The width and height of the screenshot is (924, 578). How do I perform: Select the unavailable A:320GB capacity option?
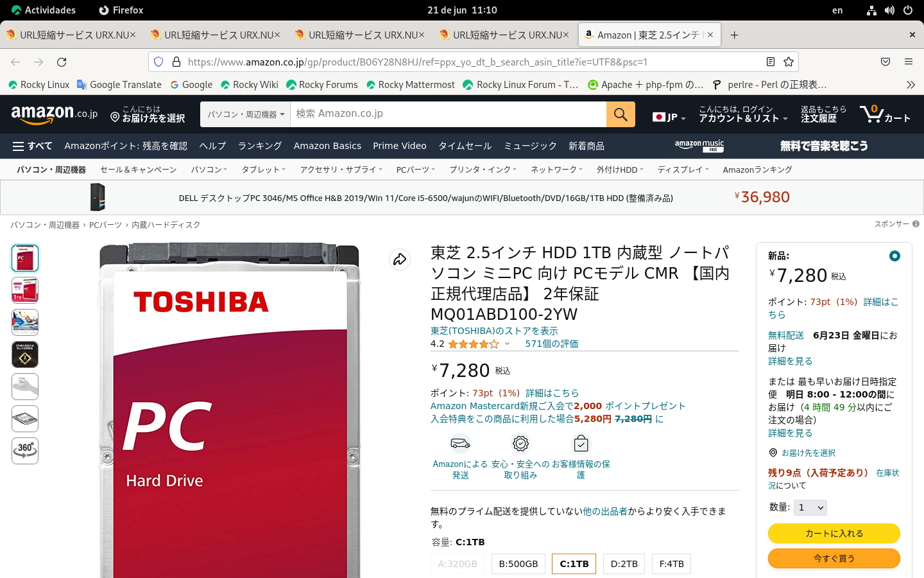(x=458, y=564)
